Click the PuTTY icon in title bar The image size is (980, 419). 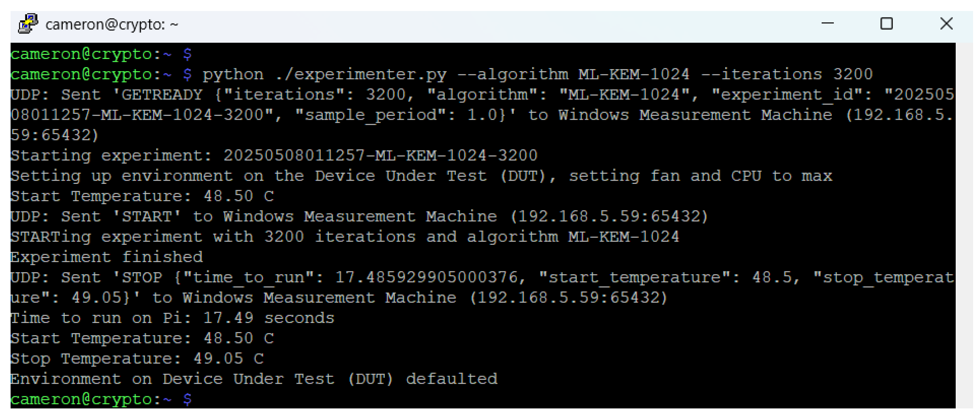[x=28, y=24]
